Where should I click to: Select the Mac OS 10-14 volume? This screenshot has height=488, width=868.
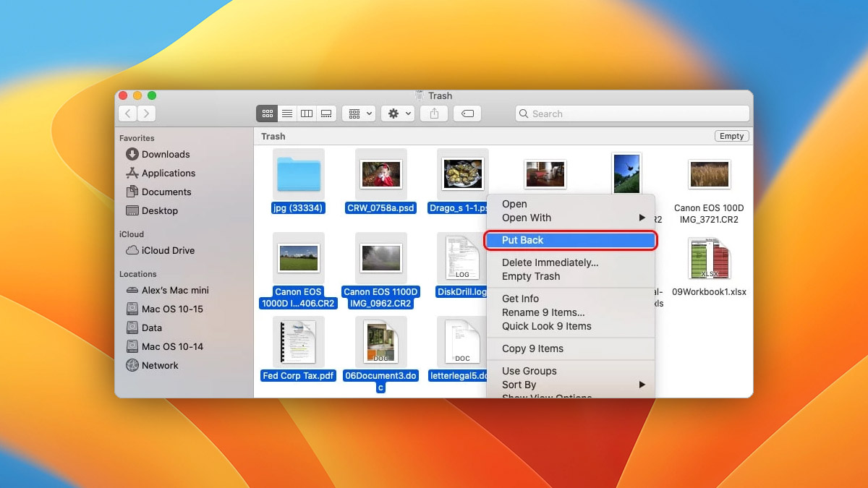164,346
